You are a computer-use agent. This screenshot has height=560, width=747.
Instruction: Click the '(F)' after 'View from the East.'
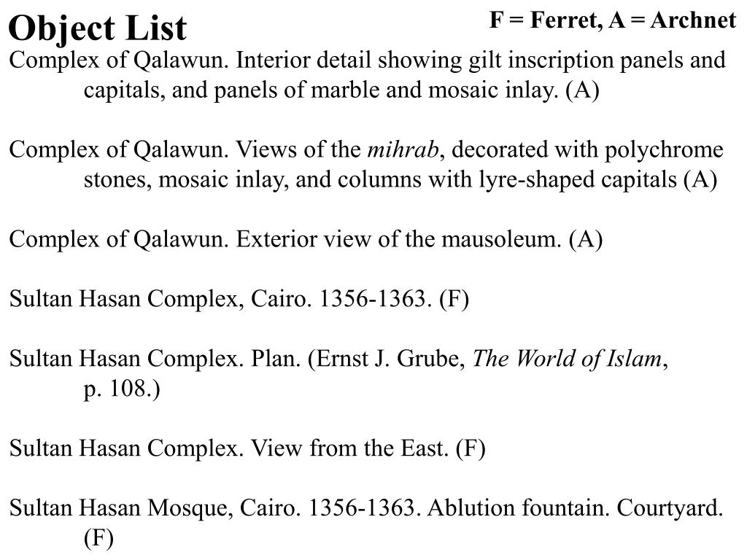coord(471,448)
